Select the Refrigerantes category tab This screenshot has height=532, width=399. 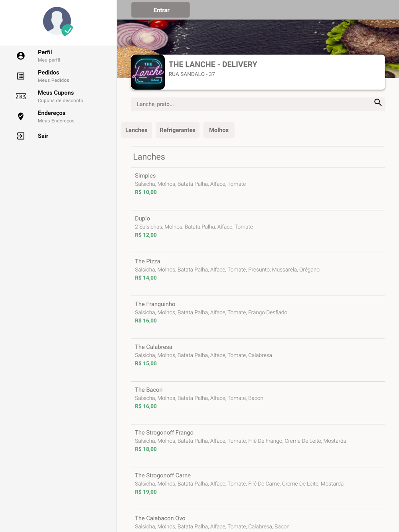point(178,130)
